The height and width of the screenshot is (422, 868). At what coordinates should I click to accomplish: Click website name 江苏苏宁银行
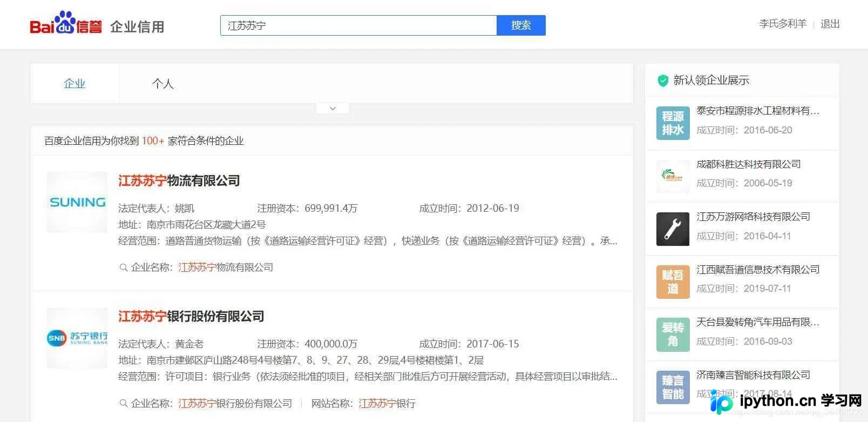(387, 404)
